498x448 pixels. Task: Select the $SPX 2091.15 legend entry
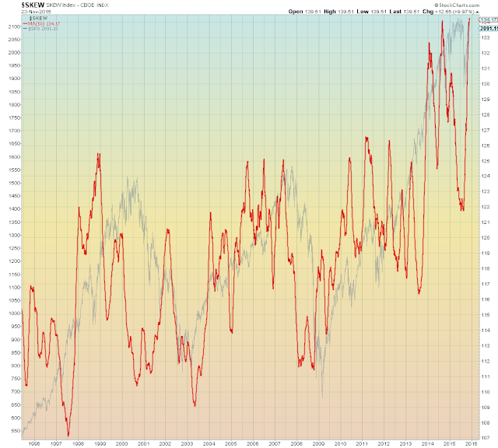[40, 29]
